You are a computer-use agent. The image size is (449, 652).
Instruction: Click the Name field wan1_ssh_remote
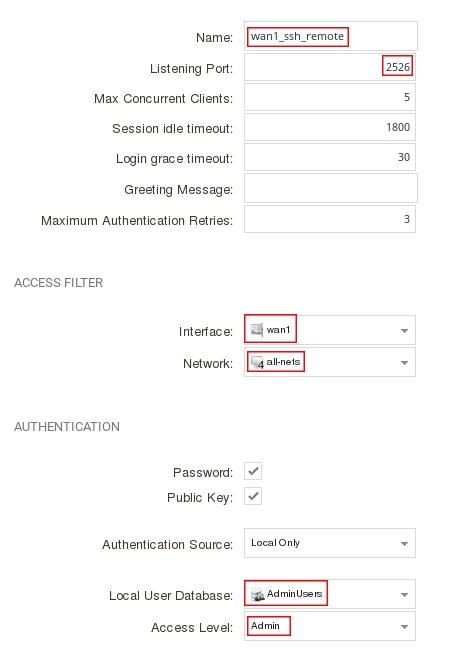point(331,36)
